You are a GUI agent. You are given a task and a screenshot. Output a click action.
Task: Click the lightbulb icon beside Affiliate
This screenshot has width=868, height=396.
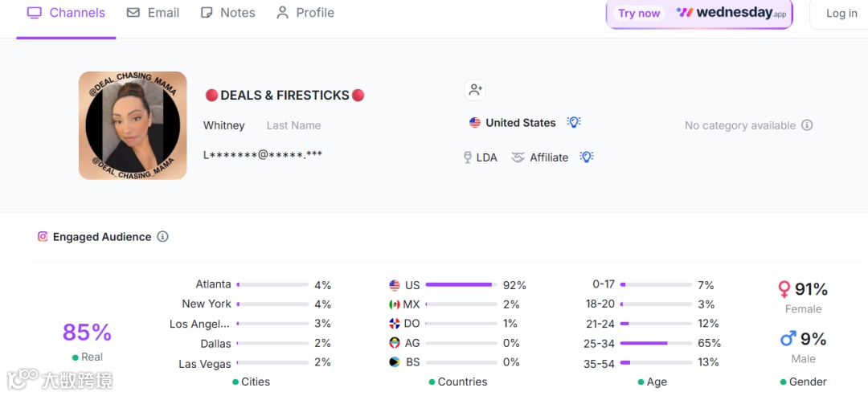pyautogui.click(x=587, y=157)
